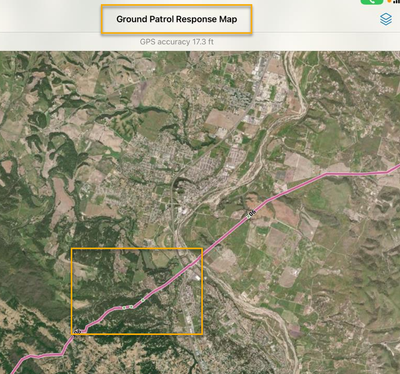Tap the GPS accuracy 17.3 ft readout
400x374 pixels.
point(177,42)
